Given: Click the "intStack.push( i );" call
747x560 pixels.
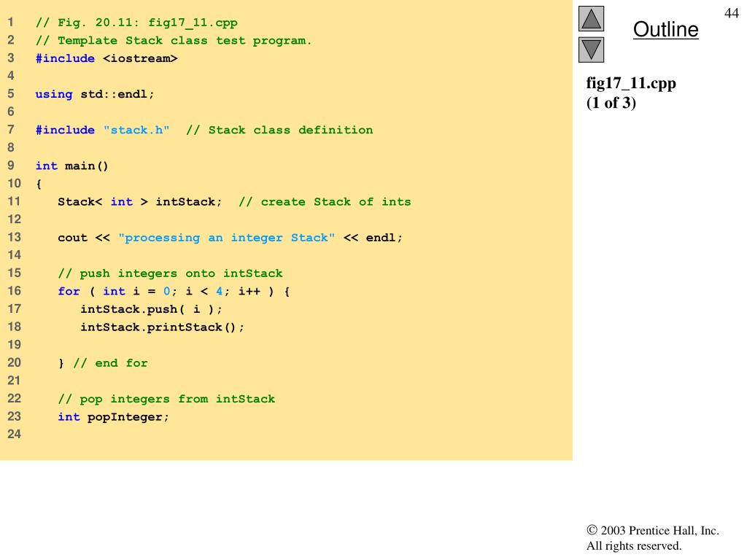Looking at the screenshot, I should pos(151,309).
